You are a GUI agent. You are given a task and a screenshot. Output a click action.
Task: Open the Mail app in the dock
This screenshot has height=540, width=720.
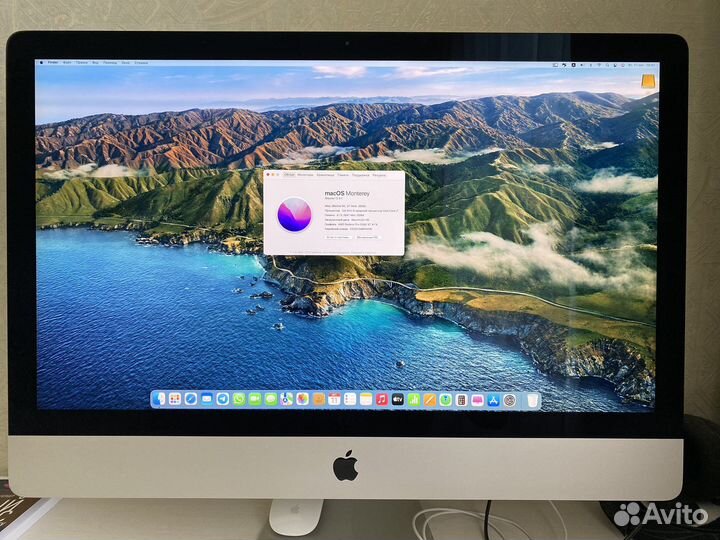207,399
